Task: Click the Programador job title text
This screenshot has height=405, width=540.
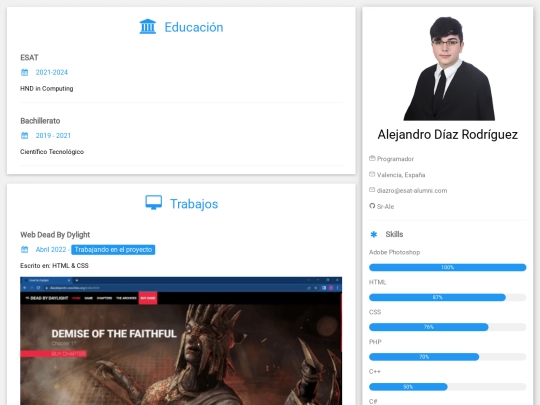Action: [395, 159]
